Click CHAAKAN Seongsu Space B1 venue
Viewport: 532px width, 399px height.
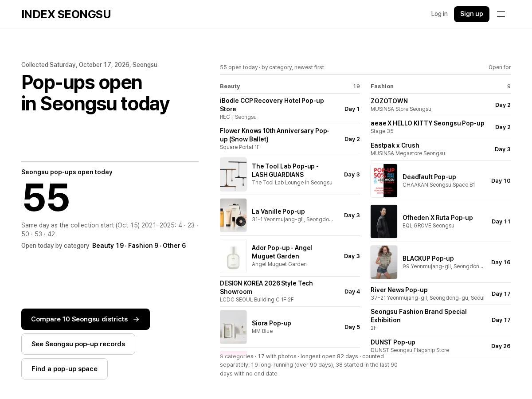(x=438, y=185)
